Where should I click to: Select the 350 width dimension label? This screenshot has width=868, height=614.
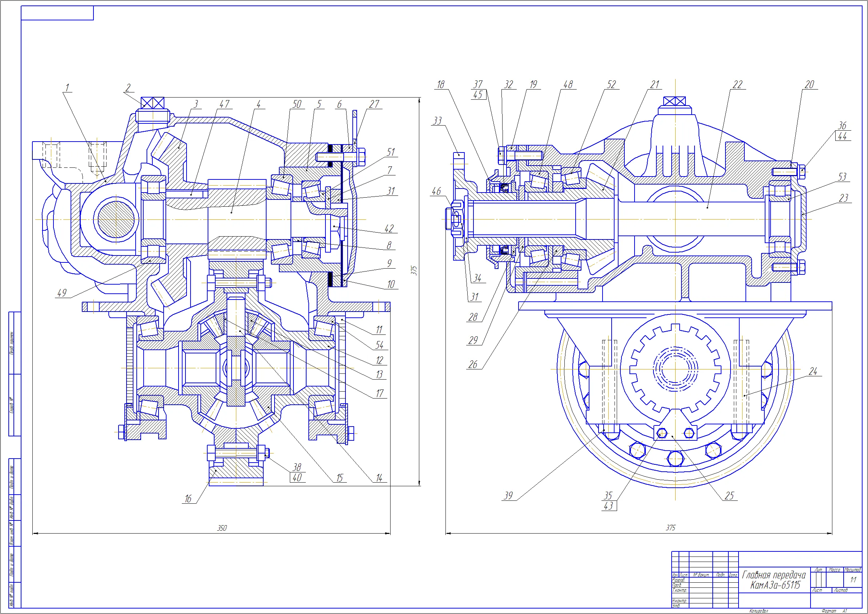click(x=222, y=528)
